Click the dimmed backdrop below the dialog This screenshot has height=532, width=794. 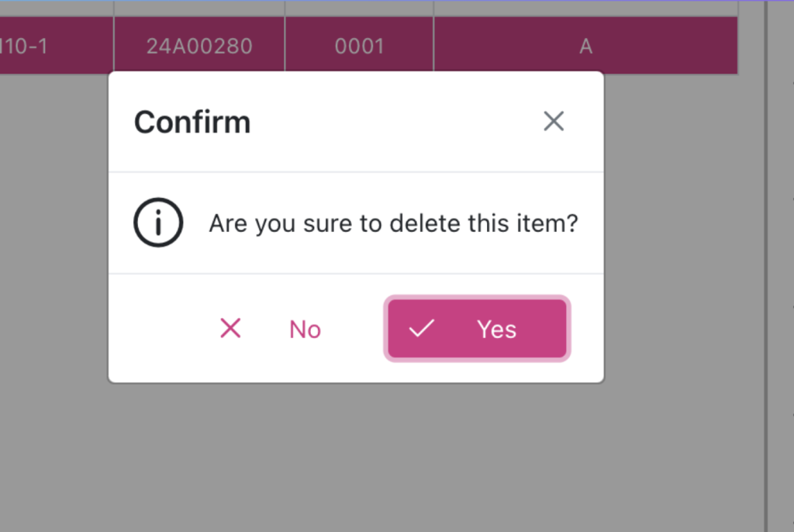(357, 458)
